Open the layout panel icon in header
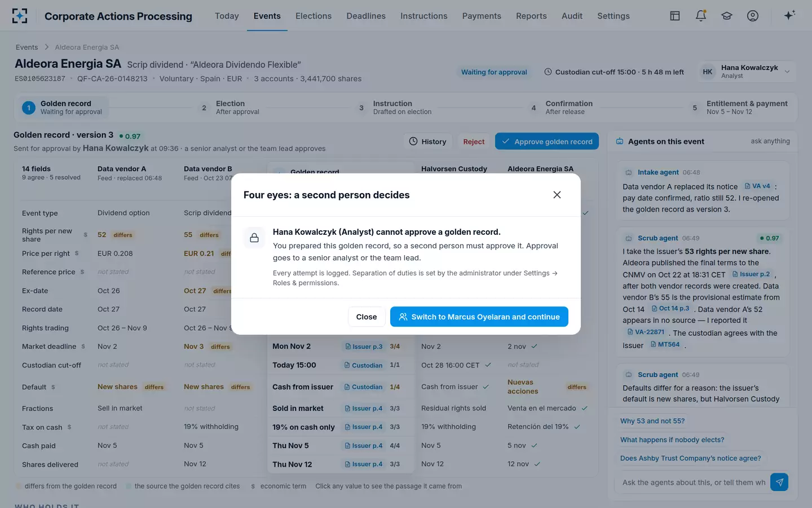Image resolution: width=812 pixels, height=508 pixels. (x=675, y=16)
